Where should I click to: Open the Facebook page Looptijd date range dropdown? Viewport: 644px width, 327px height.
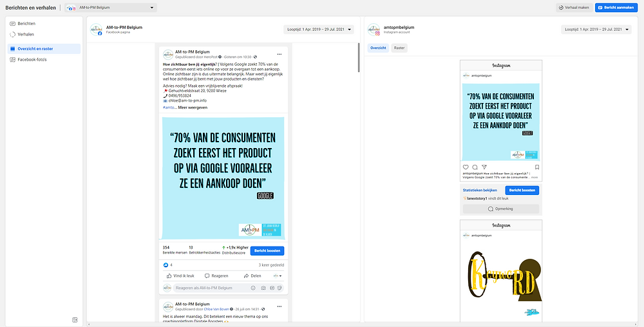318,30
